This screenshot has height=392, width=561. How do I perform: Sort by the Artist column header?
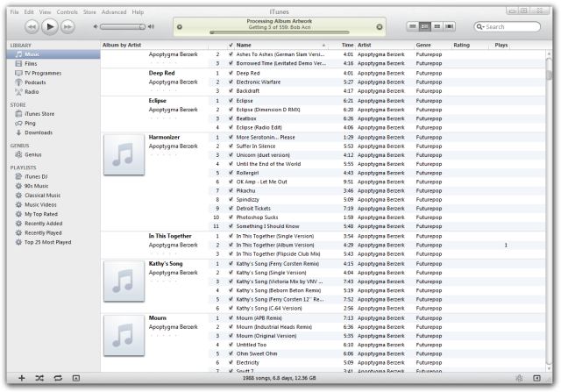(385, 45)
